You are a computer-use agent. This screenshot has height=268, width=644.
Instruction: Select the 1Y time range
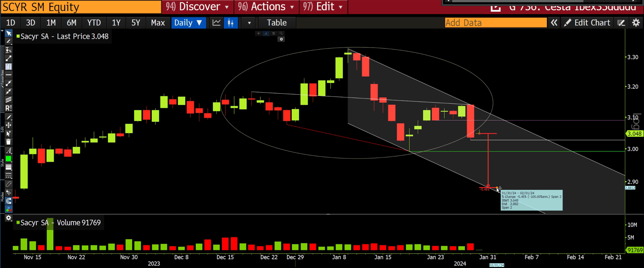pos(116,22)
